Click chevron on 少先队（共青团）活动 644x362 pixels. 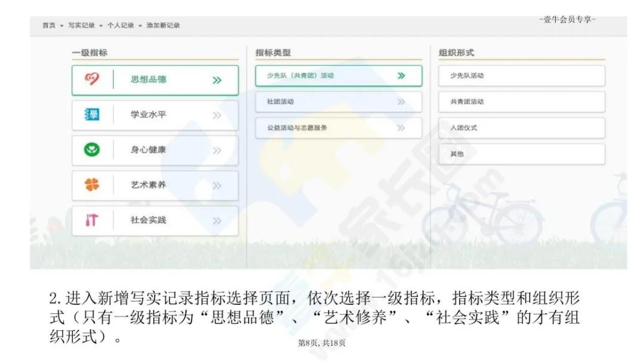[x=401, y=76]
